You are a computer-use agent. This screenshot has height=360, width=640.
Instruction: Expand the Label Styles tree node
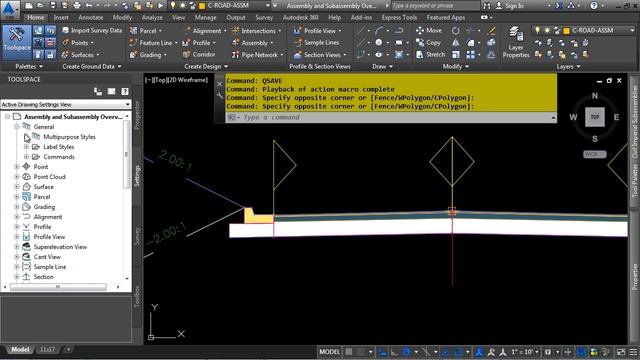point(27,147)
